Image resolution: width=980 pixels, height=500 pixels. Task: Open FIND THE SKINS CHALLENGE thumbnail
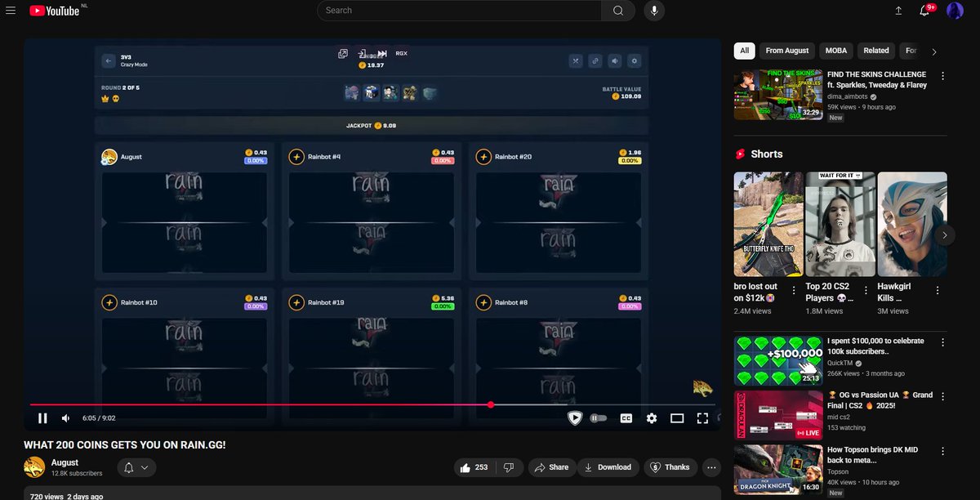[778, 96]
